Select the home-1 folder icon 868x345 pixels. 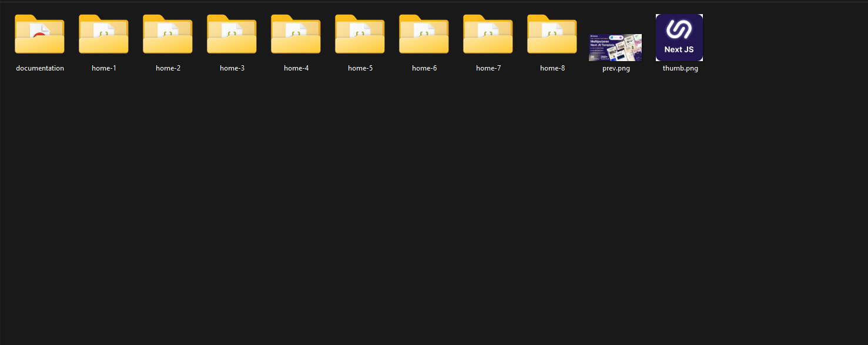click(x=103, y=35)
